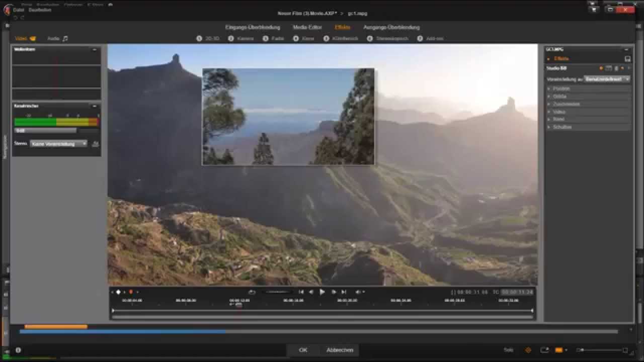Delete the Studio BiB effect with trash icon
644x362 pixels.
click(616, 68)
